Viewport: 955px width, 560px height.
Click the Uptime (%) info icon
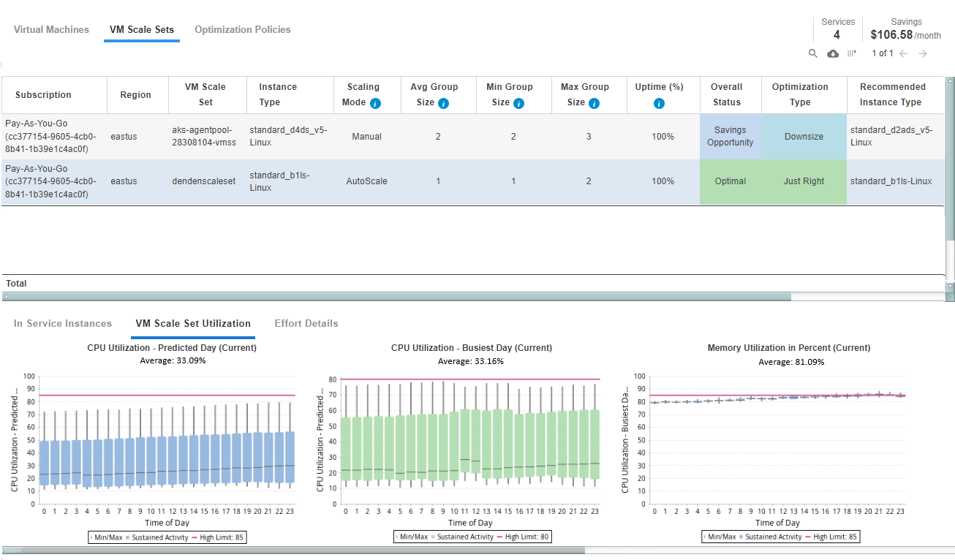659,103
